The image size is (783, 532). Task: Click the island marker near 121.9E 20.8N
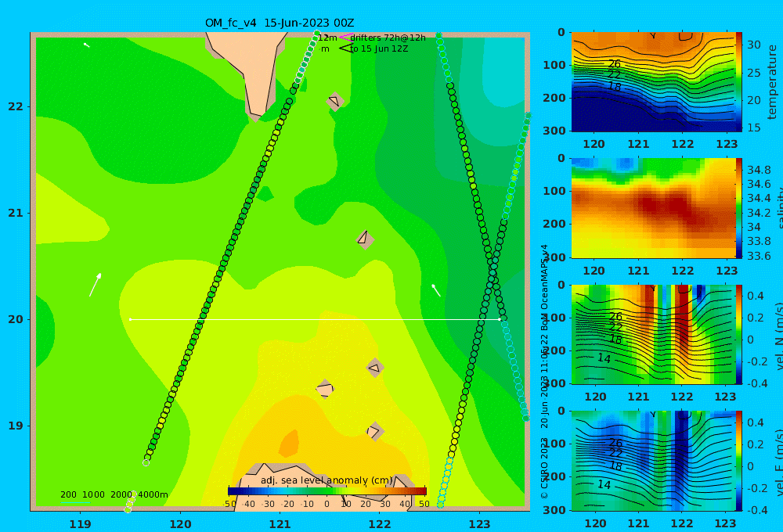click(x=365, y=239)
